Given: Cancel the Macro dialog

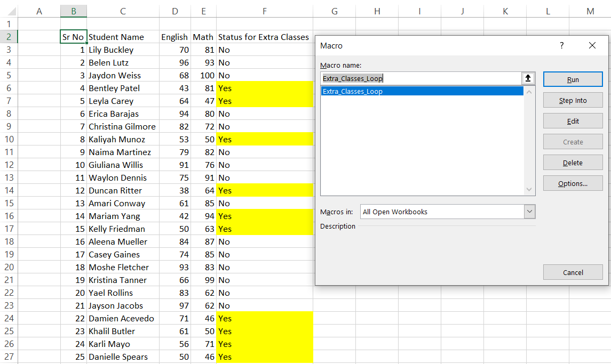Looking at the screenshot, I should coord(573,272).
